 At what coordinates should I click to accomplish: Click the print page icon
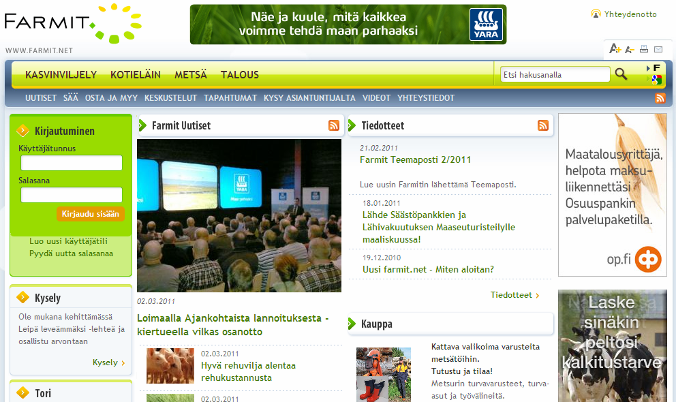[x=644, y=49]
